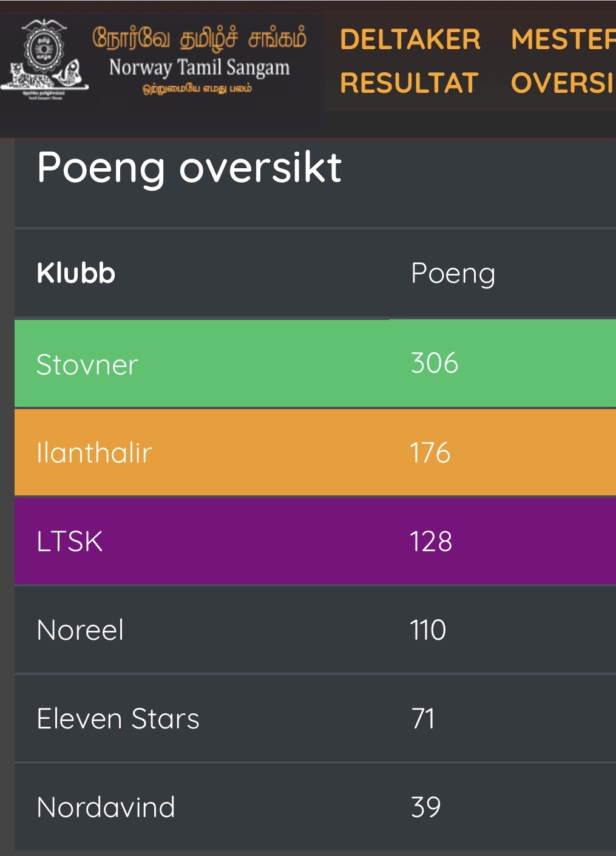
Task: Click the Poeng column header
Action: tap(453, 274)
